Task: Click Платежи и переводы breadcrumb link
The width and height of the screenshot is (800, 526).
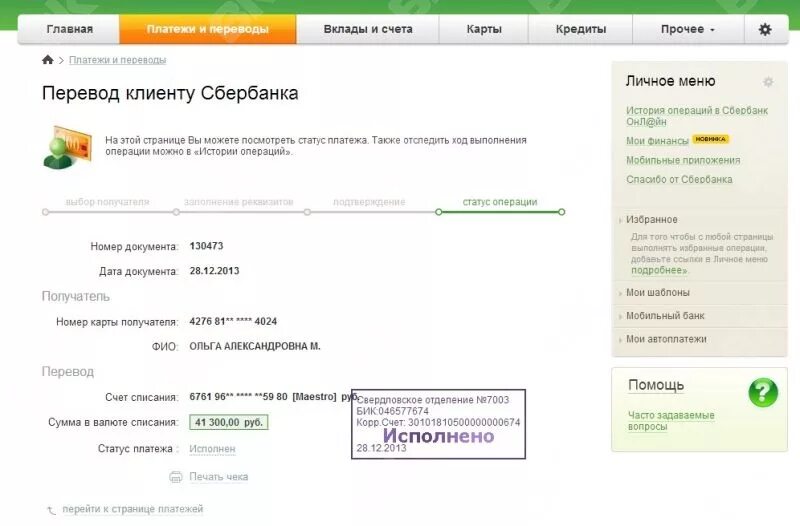Action: point(117,60)
